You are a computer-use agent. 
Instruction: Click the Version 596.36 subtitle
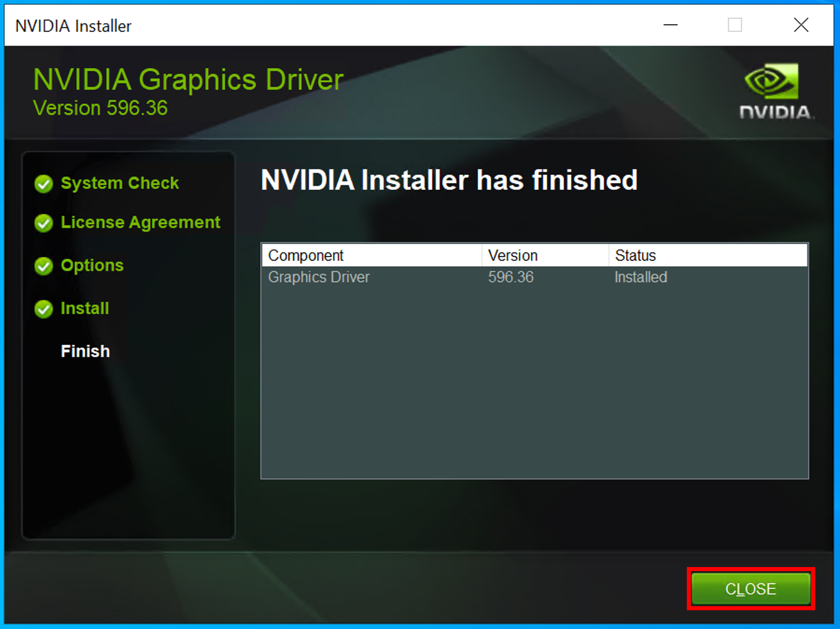(100, 108)
